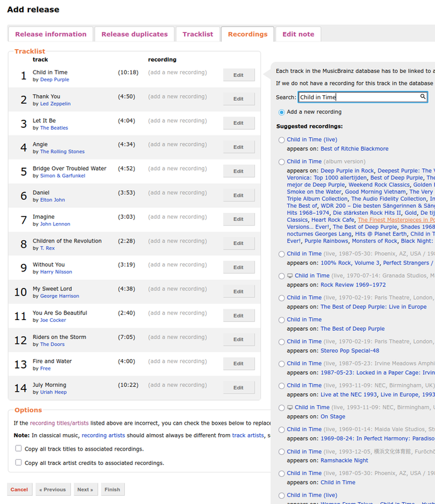Open the Release information tab

coord(51,34)
